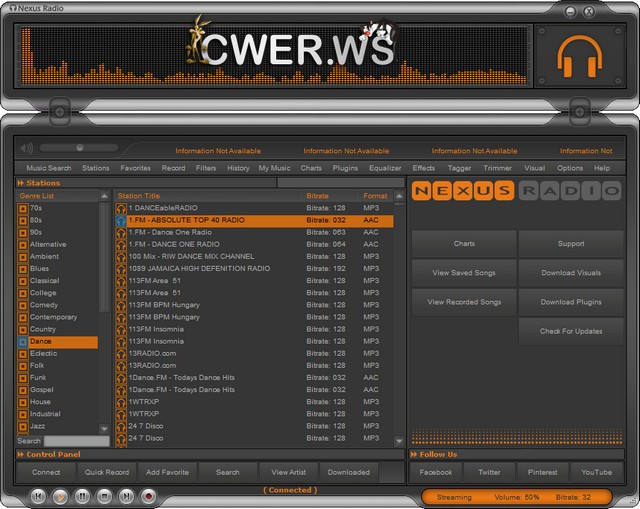Screen dimensions: 640x509
Task: Expand the Control Panel header arrow
Action: pos(19,455)
